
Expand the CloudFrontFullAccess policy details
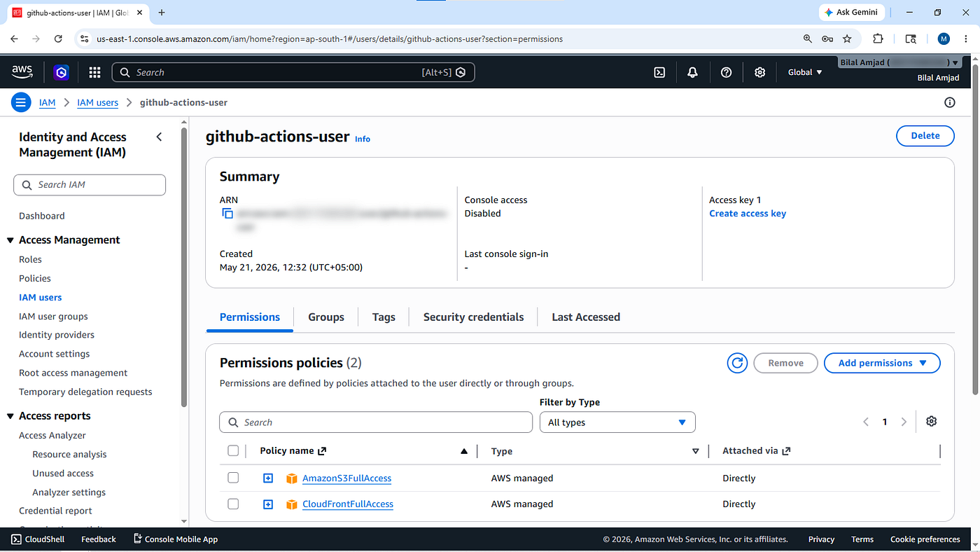click(x=267, y=504)
